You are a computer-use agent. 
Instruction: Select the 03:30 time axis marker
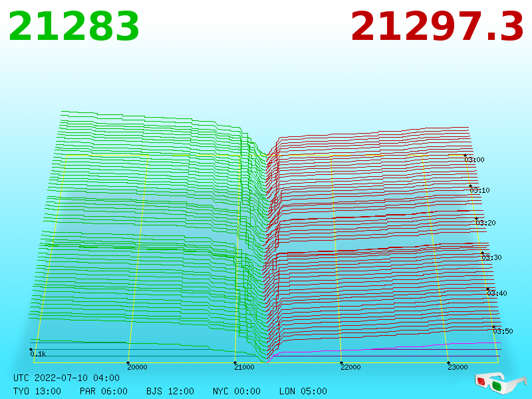tap(491, 257)
